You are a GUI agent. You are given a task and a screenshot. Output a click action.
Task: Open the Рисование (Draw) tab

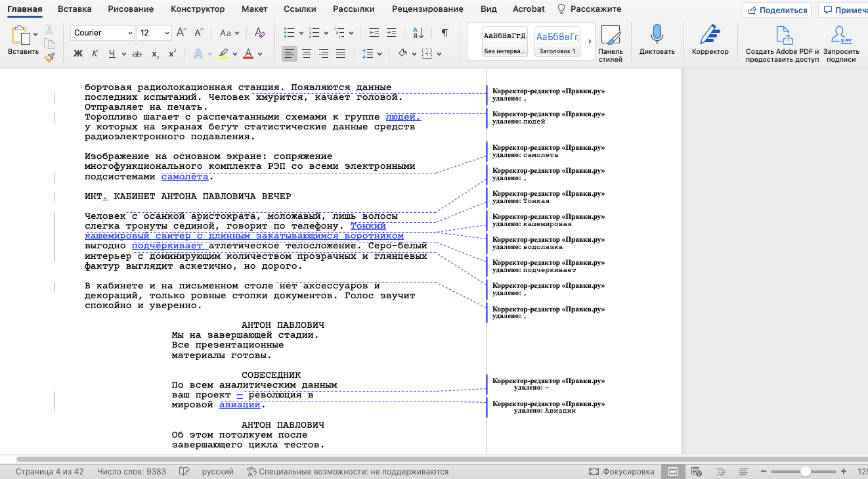[x=129, y=9]
